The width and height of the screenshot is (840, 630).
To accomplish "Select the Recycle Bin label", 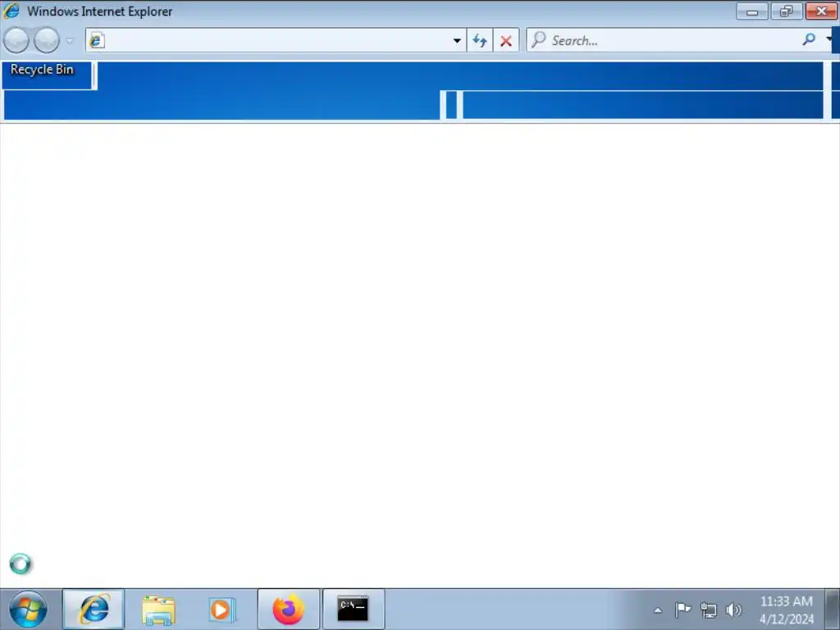I will [x=42, y=70].
